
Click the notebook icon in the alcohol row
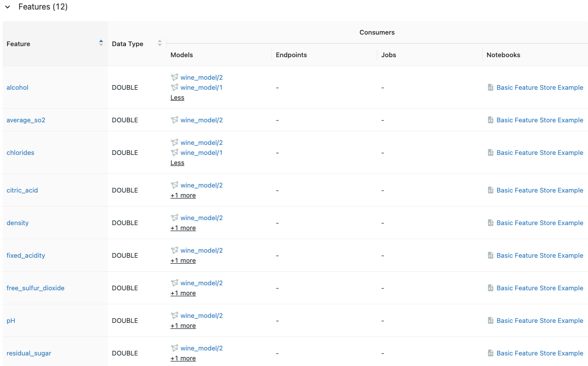click(491, 87)
